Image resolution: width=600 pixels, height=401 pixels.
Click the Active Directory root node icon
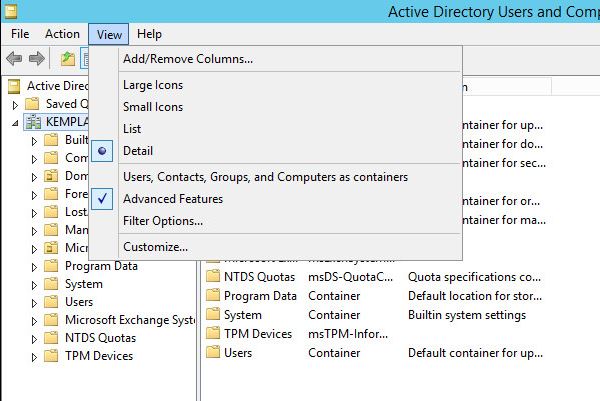coord(14,86)
